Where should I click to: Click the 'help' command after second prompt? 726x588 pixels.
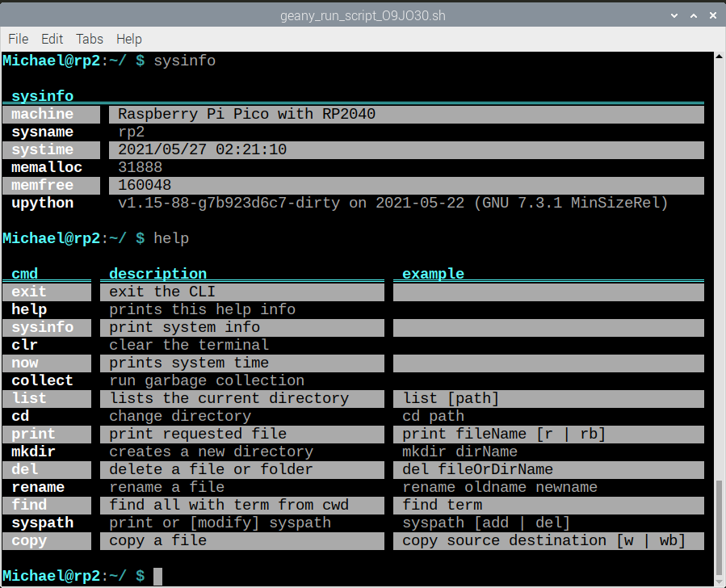171,238
